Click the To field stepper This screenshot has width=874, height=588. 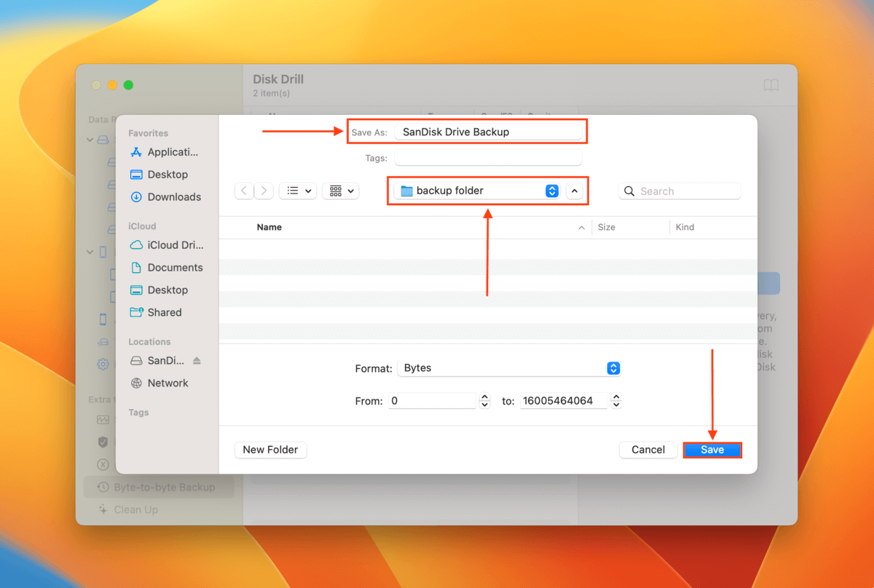point(616,401)
